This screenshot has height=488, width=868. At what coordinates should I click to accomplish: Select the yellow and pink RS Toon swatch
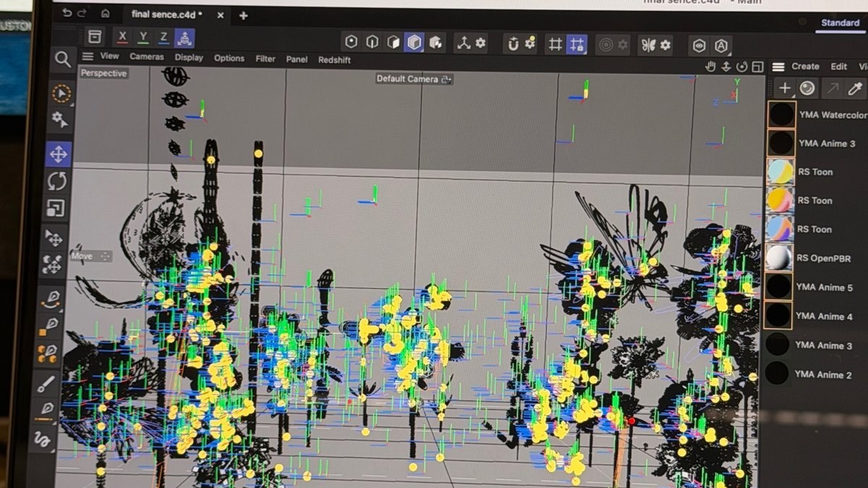click(x=780, y=200)
